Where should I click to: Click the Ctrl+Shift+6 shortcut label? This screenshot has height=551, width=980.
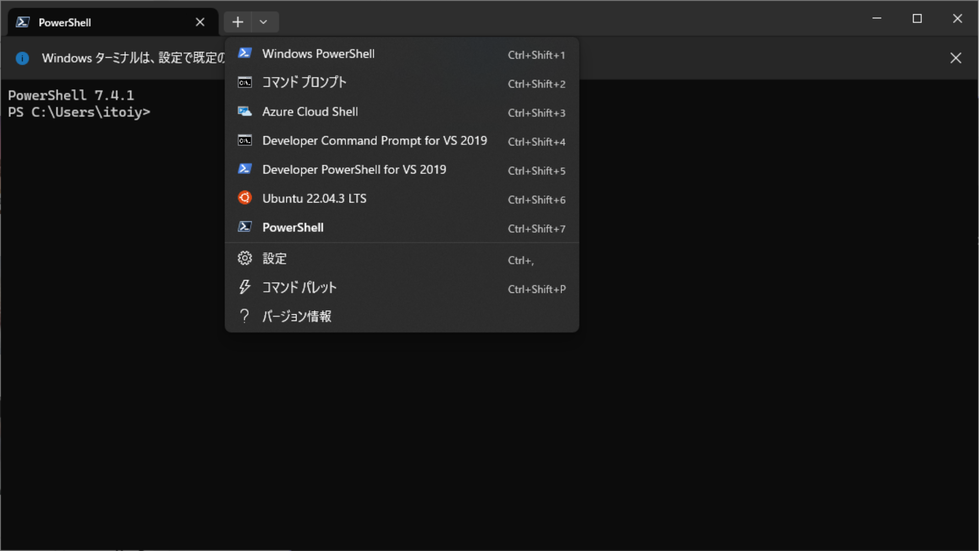(x=536, y=200)
